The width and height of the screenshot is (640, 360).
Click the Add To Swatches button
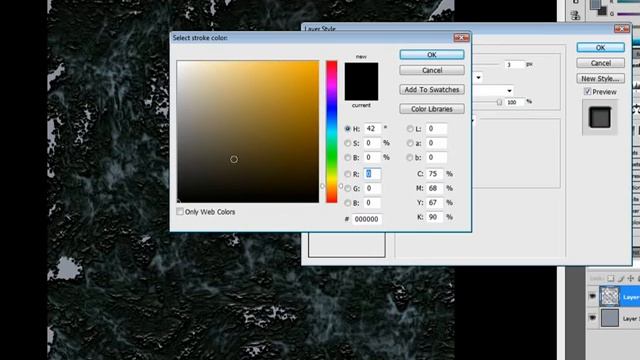[432, 89]
